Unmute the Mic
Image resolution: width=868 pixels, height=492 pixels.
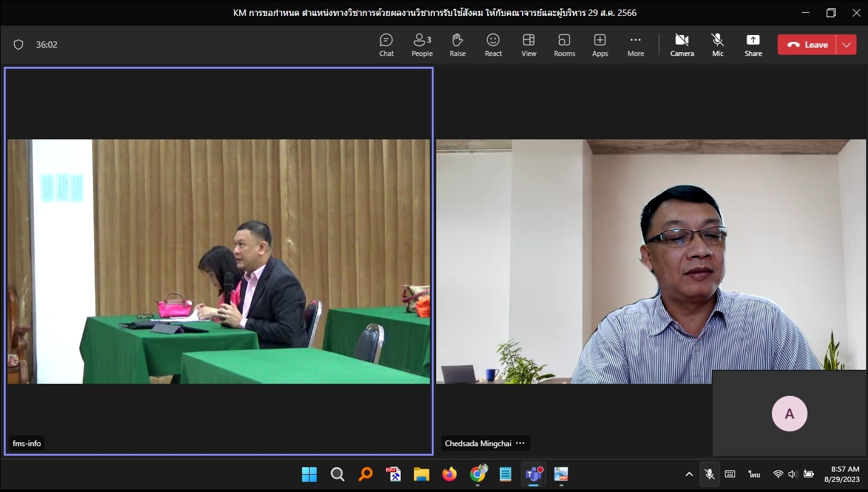[717, 45]
